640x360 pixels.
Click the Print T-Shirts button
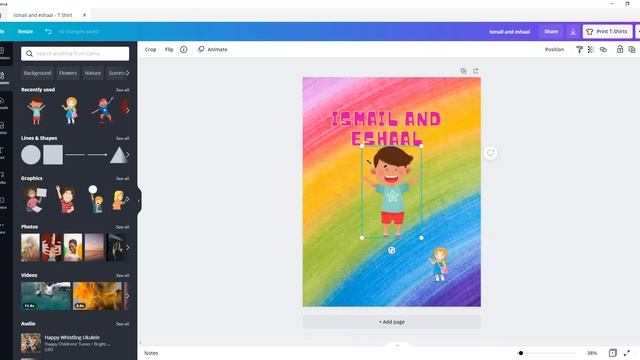[x=607, y=31]
